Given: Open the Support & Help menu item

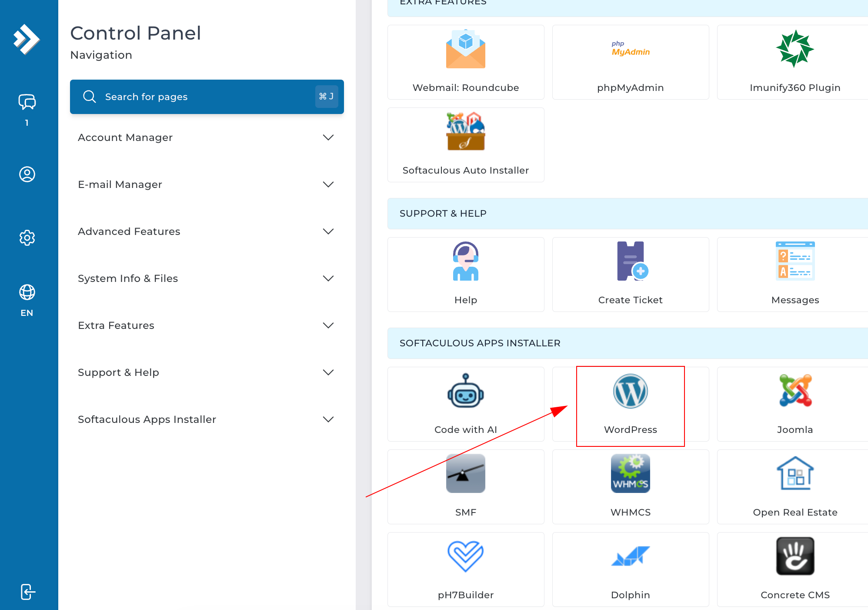Looking at the screenshot, I should coord(207,372).
